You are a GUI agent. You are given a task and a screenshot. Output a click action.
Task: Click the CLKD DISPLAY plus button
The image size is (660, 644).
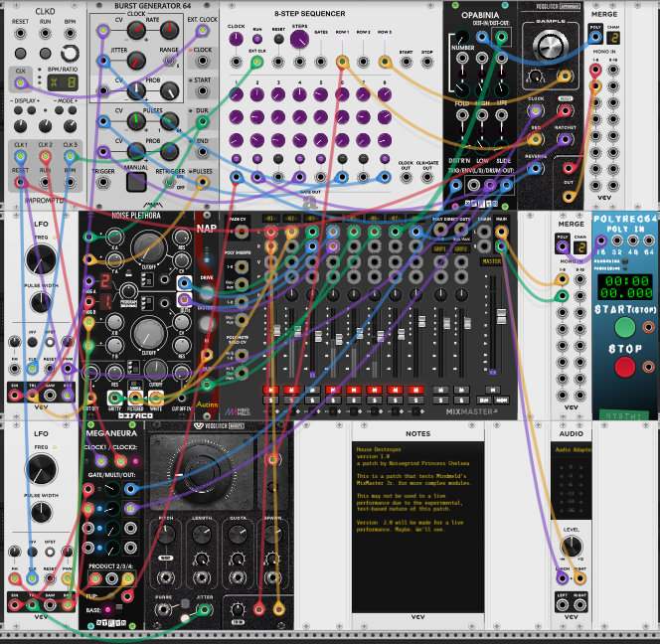pyautogui.click(x=32, y=110)
